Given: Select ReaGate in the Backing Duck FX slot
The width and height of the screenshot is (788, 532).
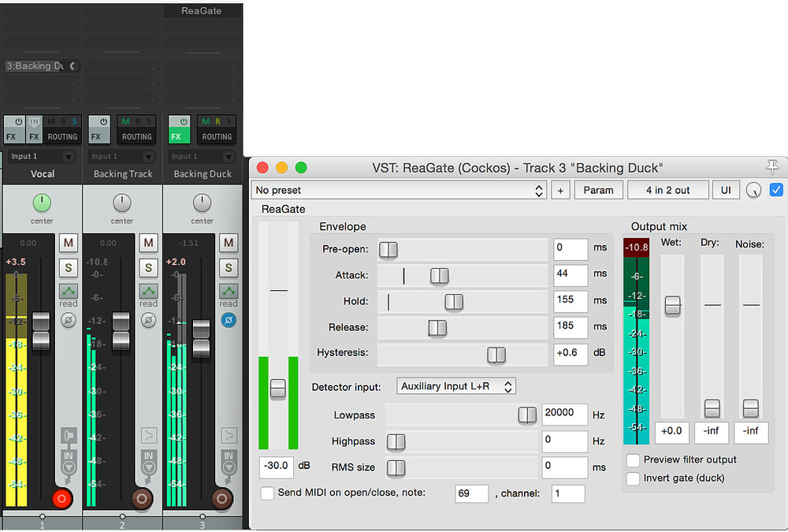Looking at the screenshot, I should coord(202,10).
